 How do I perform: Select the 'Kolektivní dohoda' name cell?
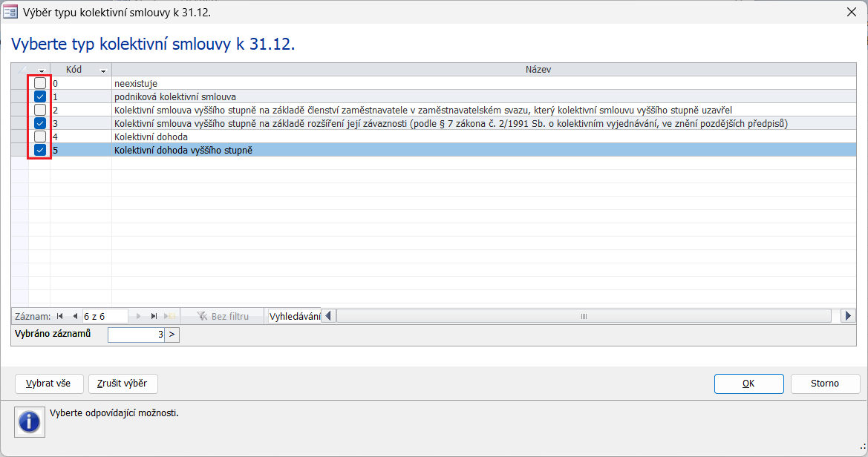(484, 137)
